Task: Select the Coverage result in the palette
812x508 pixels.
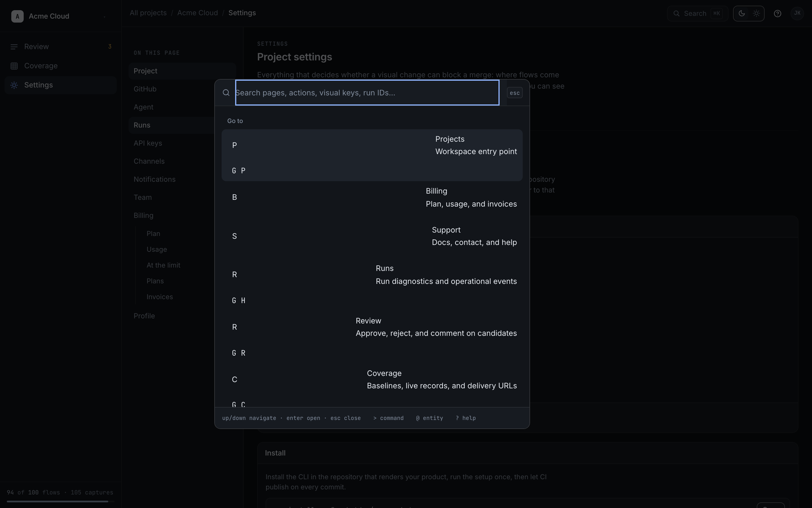Action: click(372, 386)
